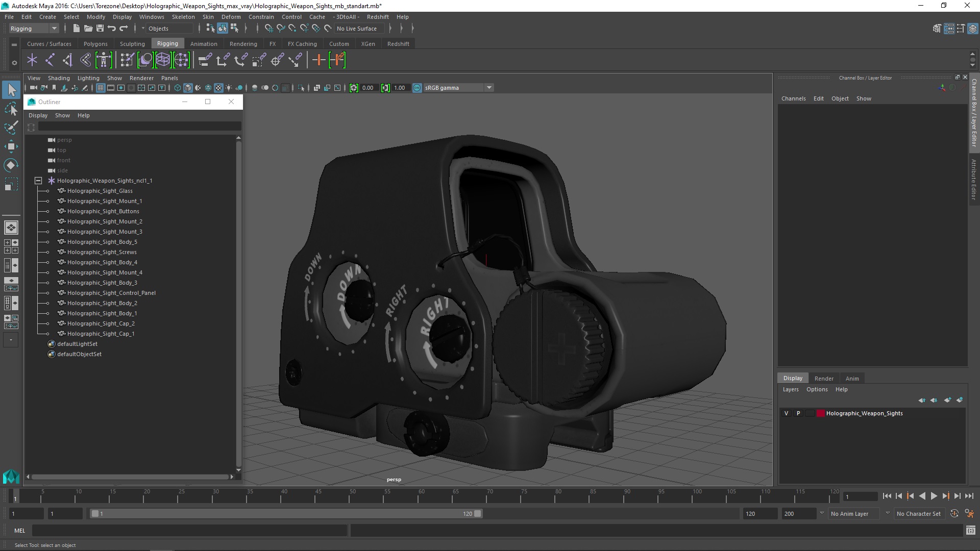This screenshot has width=980, height=551.
Task: Toggle the viewport grid display icon
Action: coord(101,88)
